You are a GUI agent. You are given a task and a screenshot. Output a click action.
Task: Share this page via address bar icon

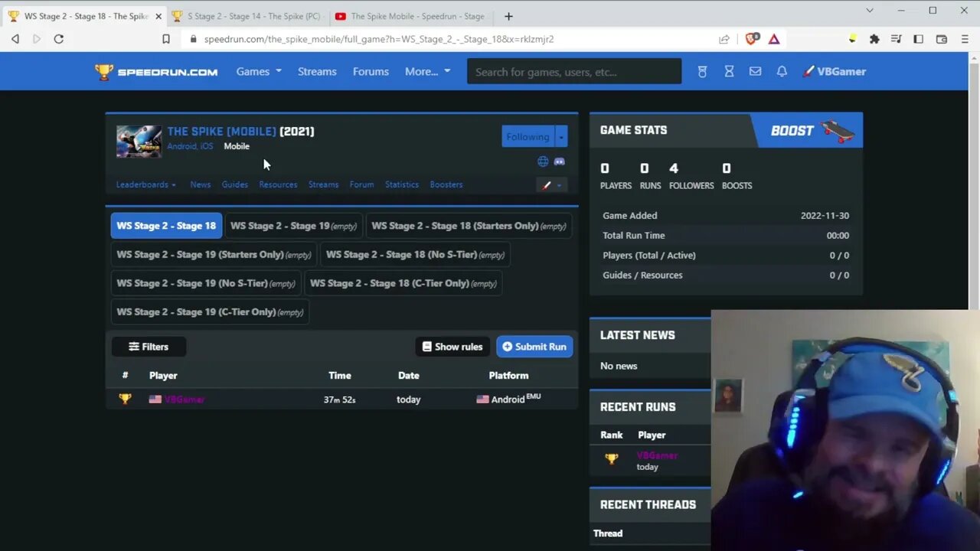724,38
